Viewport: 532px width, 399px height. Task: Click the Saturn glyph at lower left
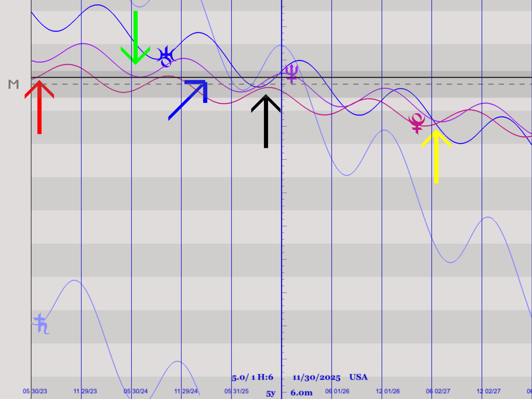(x=41, y=324)
